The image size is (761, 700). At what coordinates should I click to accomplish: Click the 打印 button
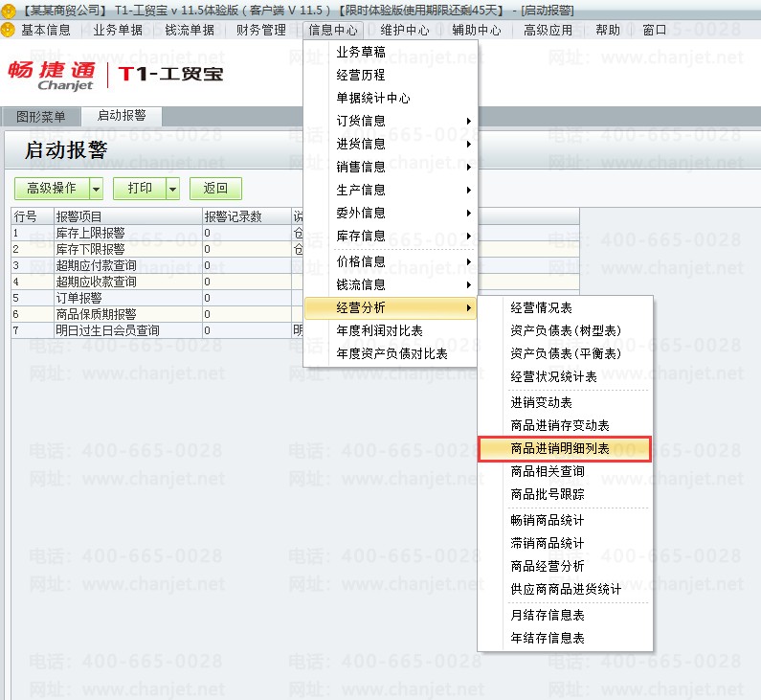pyautogui.click(x=140, y=188)
